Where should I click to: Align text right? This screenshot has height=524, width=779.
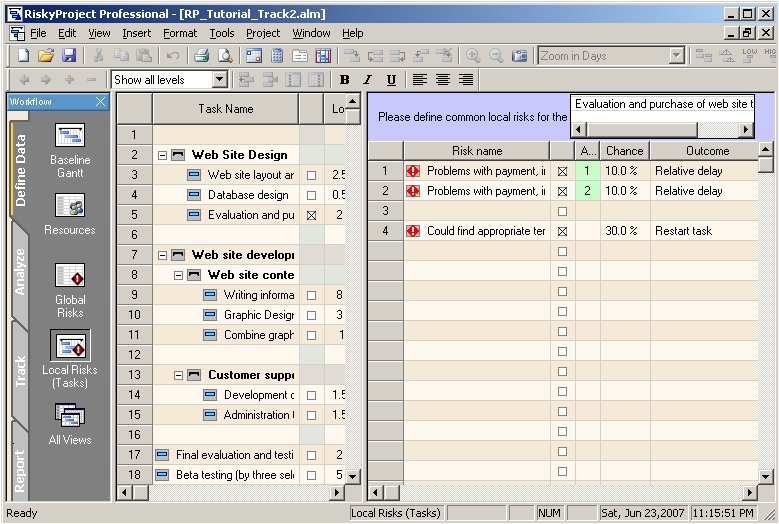point(466,79)
